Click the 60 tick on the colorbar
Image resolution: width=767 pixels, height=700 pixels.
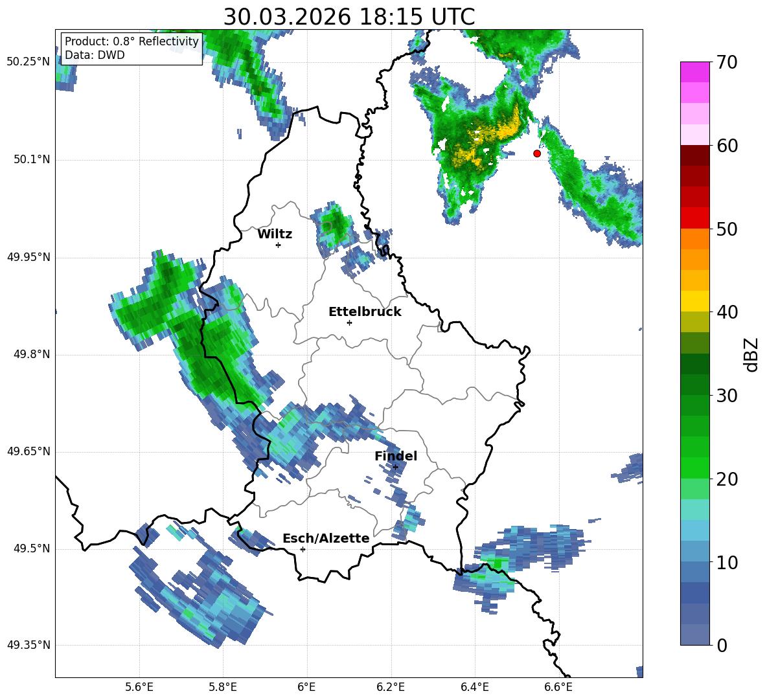(x=726, y=146)
